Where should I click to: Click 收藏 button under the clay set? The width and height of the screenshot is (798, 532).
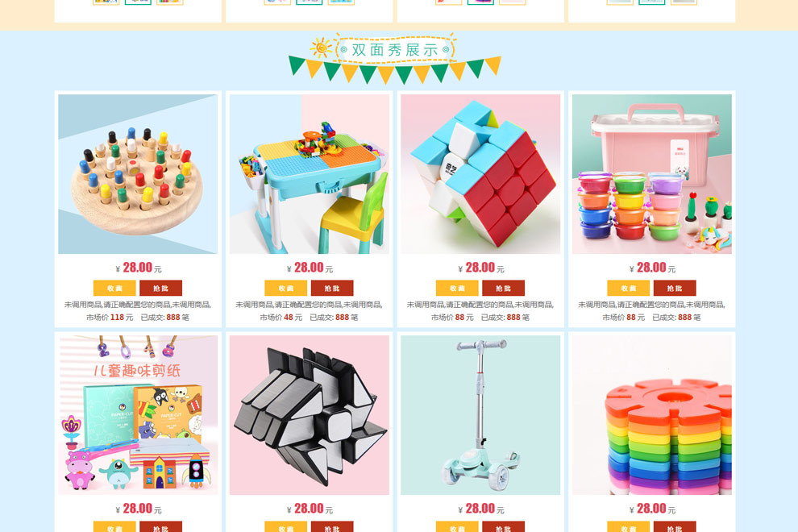pos(629,288)
